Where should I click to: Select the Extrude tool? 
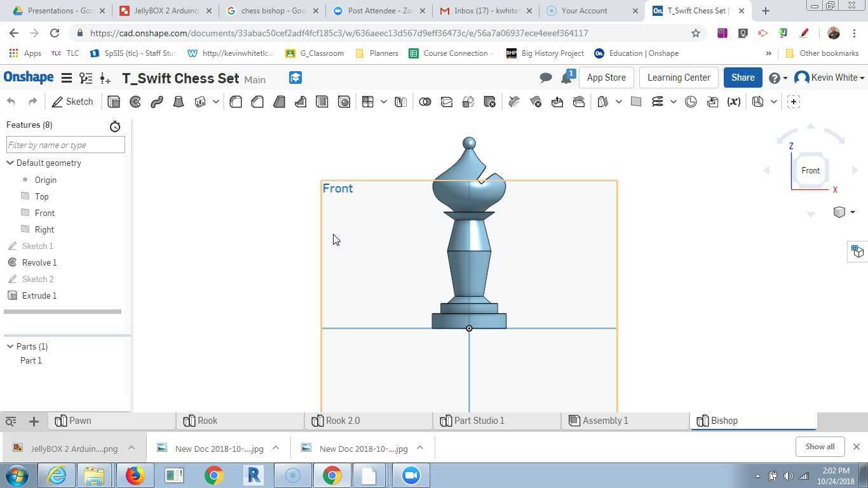(x=114, y=102)
